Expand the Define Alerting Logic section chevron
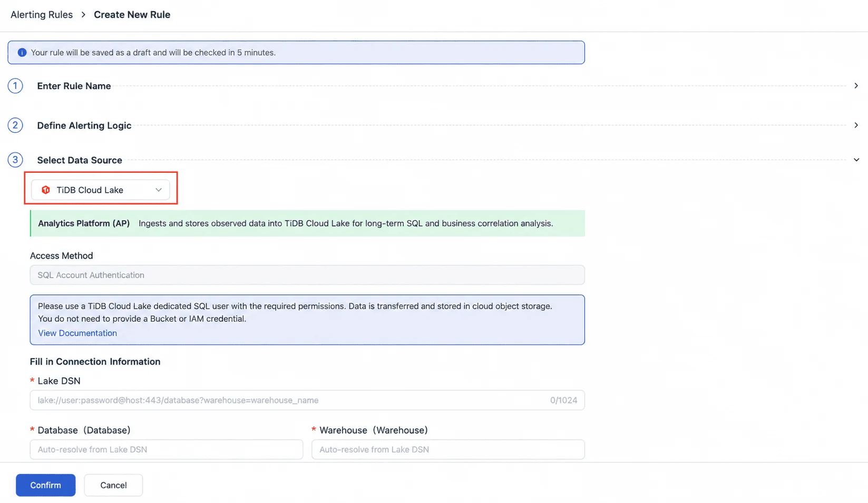868x503 pixels. pos(856,125)
